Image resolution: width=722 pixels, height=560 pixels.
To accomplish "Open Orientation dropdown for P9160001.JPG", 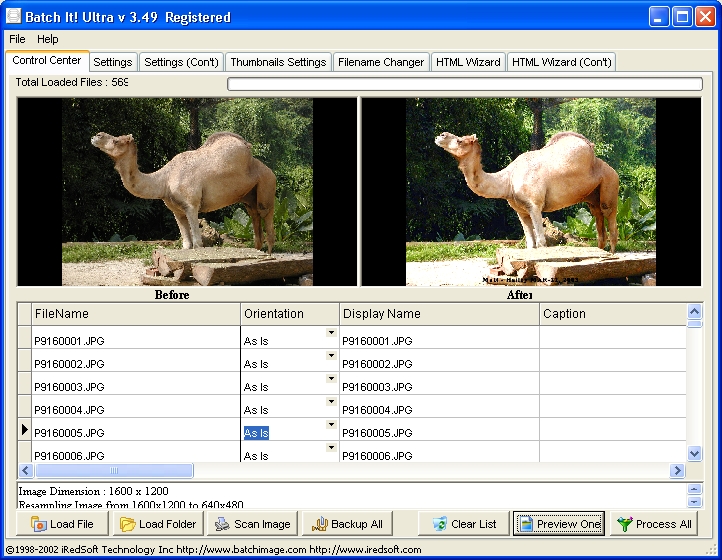I will pos(331,332).
